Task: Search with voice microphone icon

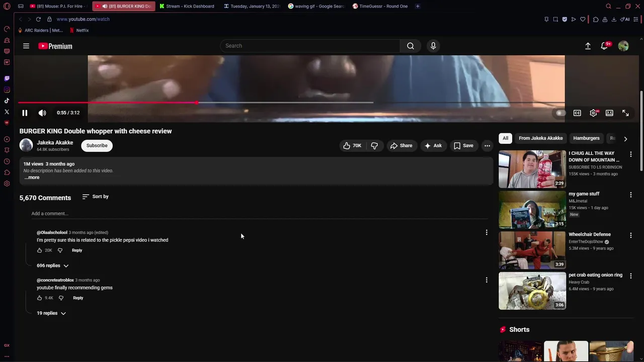Action: [433, 46]
